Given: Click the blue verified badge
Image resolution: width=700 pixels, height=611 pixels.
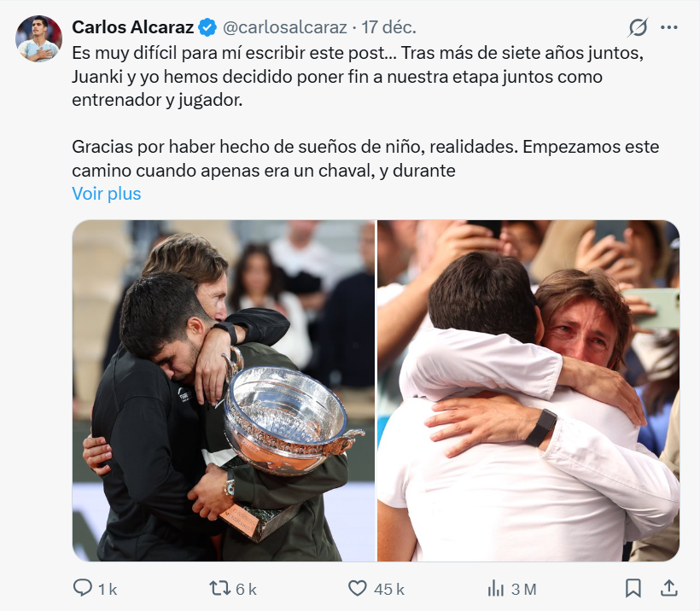Looking at the screenshot, I should point(207,27).
